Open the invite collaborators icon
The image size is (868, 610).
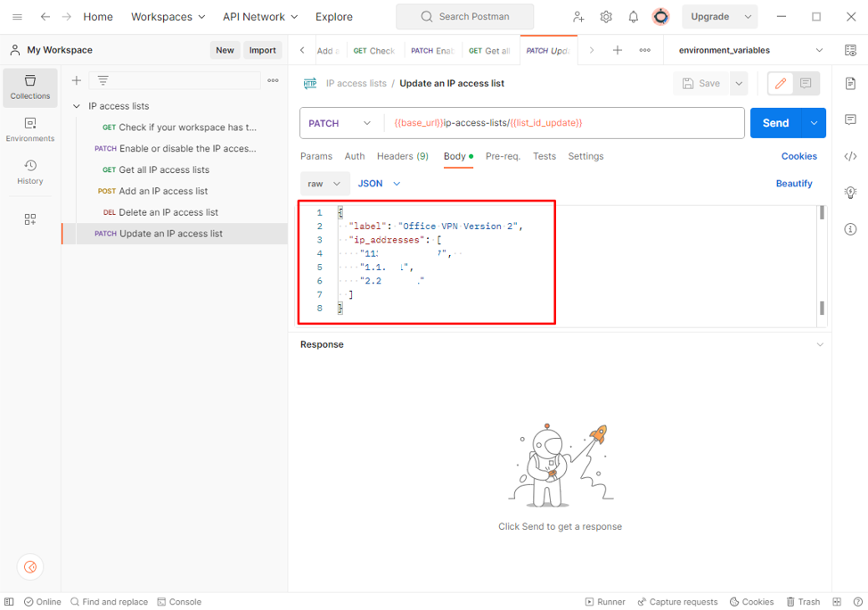578,17
